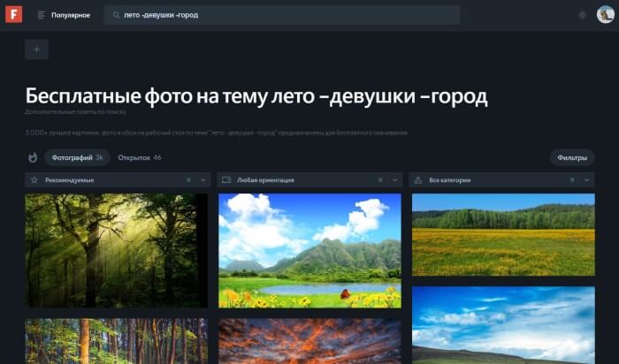Open the fiery orange sunset sky photo
Viewport: 619px width, 364px height.
tap(309, 341)
